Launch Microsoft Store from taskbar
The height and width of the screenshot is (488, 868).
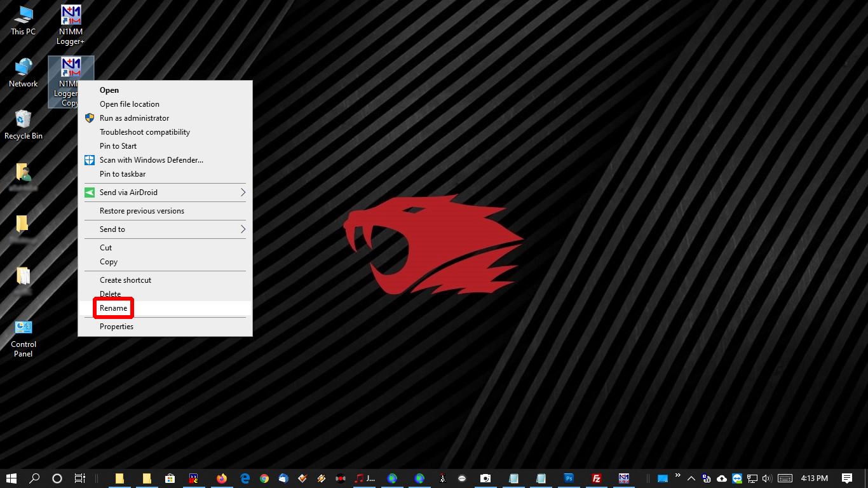coord(170,478)
